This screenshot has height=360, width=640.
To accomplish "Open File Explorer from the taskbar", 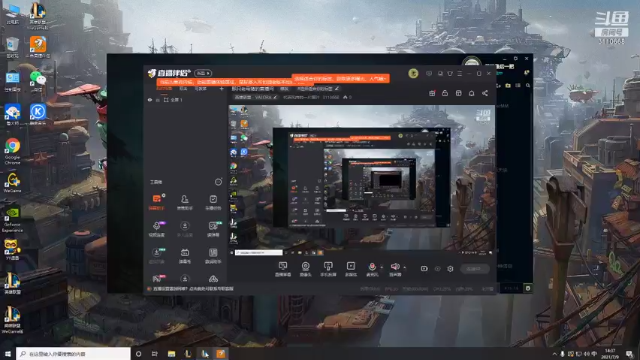I will click(x=171, y=354).
